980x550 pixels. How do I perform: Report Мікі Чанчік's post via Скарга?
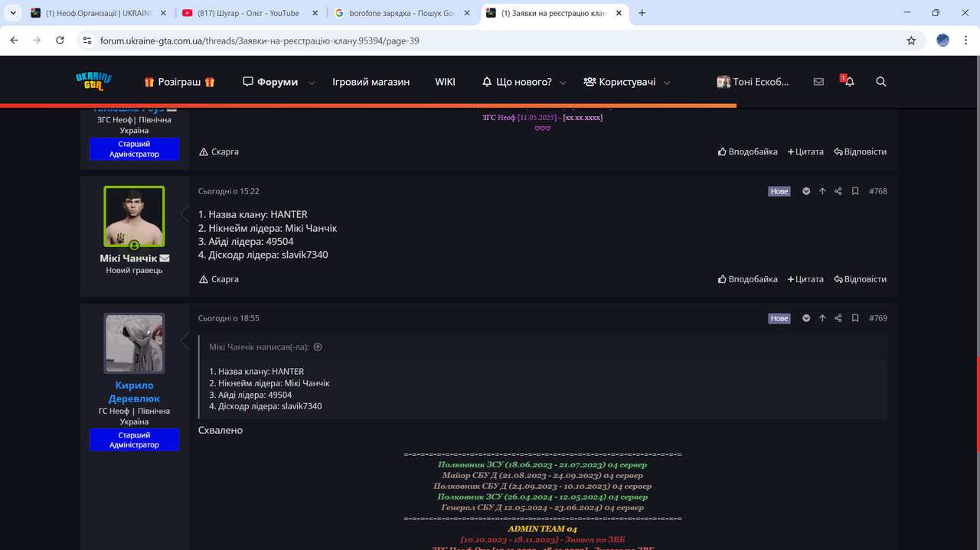point(219,279)
